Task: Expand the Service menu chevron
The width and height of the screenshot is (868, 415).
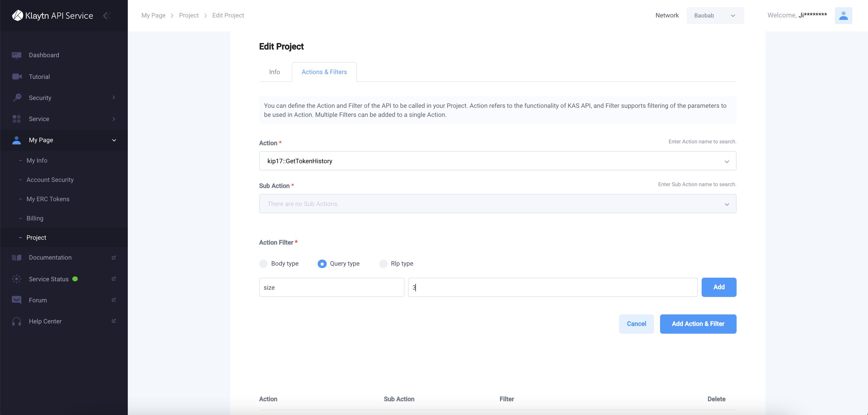Action: pos(114,119)
